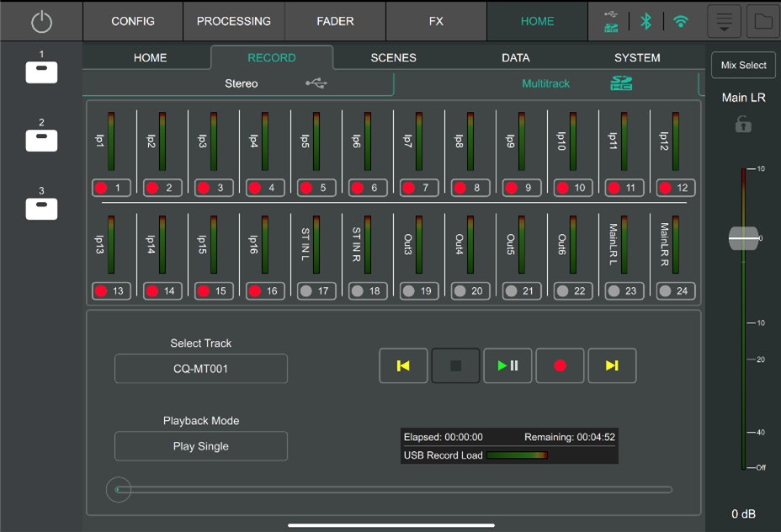The width and height of the screenshot is (781, 532).
Task: Arm record track 18 ST IN R
Action: (368, 291)
